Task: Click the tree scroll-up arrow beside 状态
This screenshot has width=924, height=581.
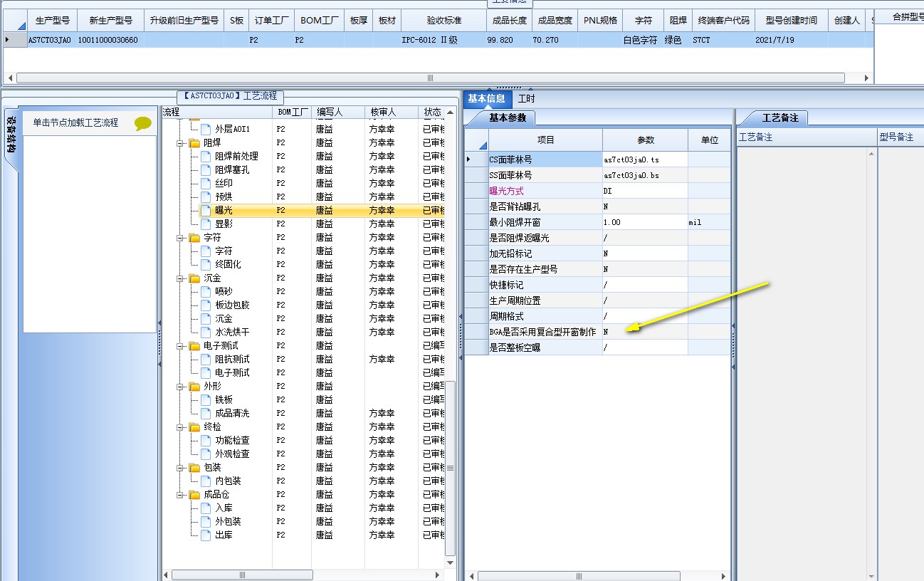Action: point(450,112)
